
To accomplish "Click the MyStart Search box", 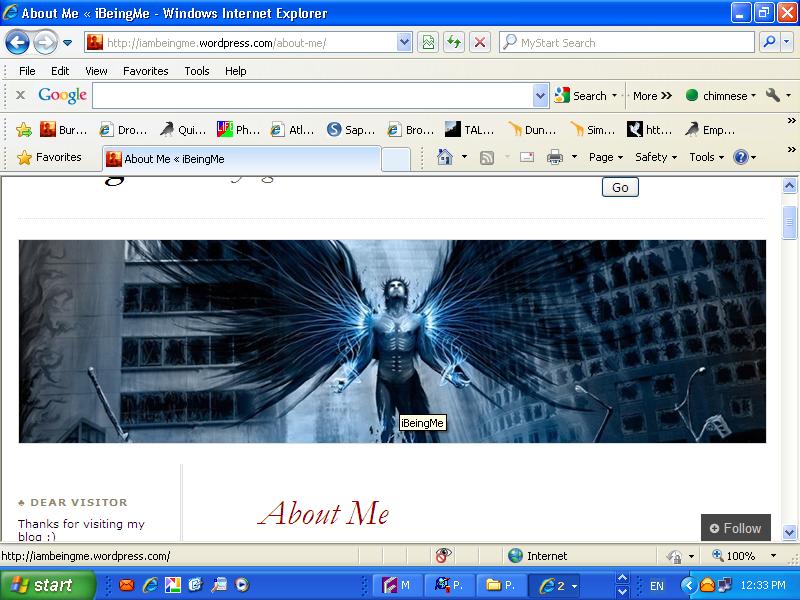I will pos(627,43).
